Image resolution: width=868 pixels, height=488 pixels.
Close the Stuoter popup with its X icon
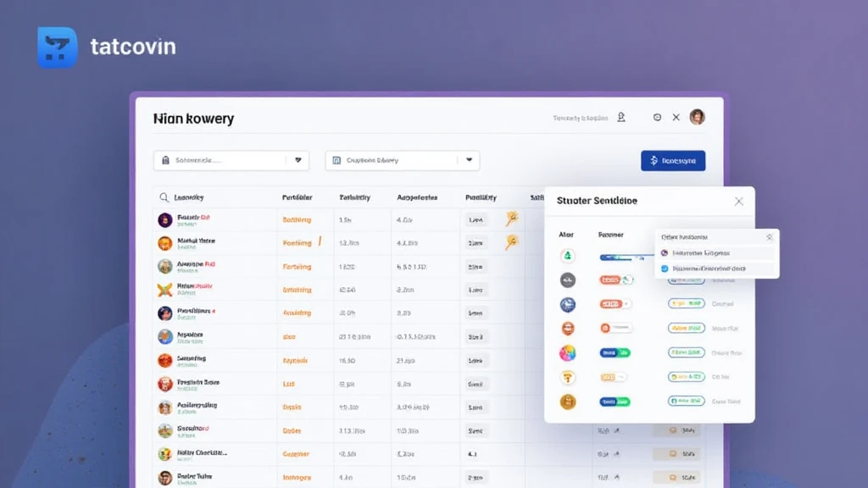(739, 202)
